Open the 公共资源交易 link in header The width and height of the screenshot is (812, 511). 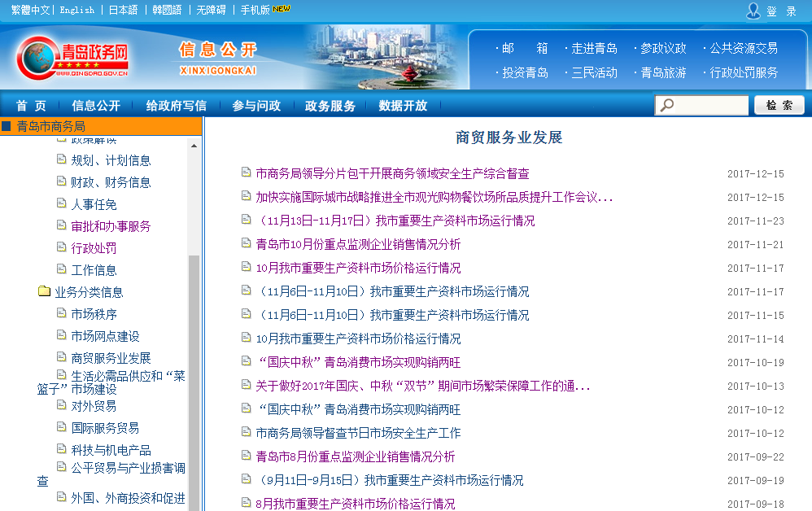point(743,48)
